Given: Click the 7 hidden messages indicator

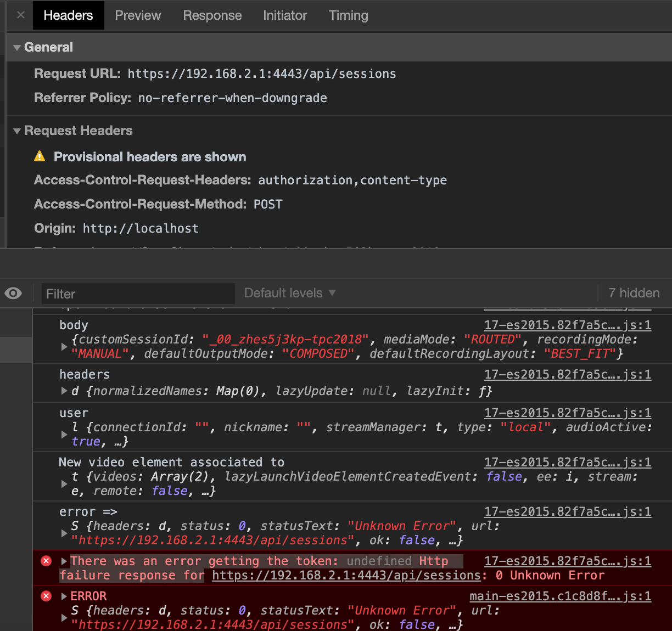Looking at the screenshot, I should tap(634, 293).
